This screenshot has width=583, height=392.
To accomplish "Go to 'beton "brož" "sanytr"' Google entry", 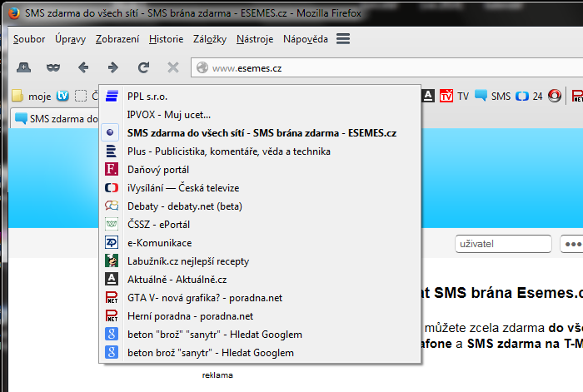I will tap(260, 335).
